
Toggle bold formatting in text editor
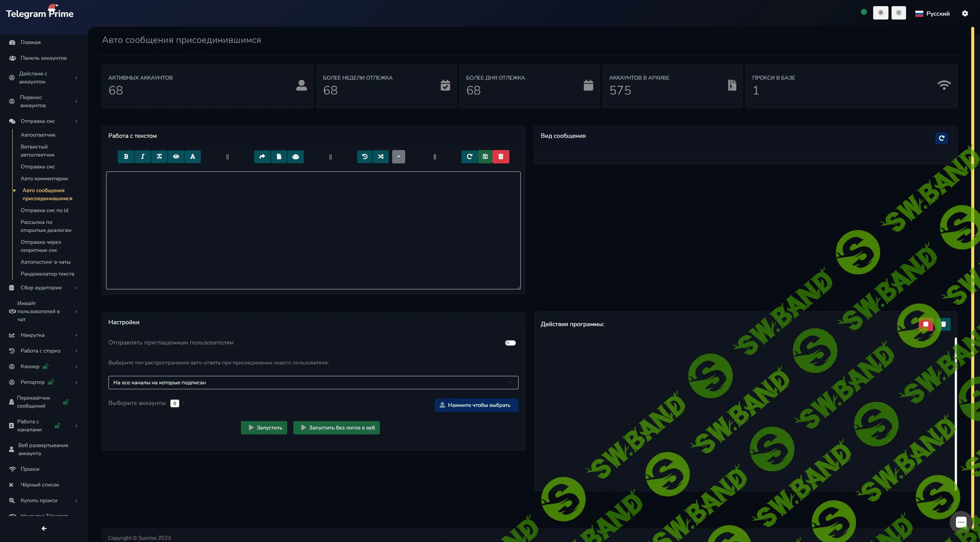(x=126, y=157)
